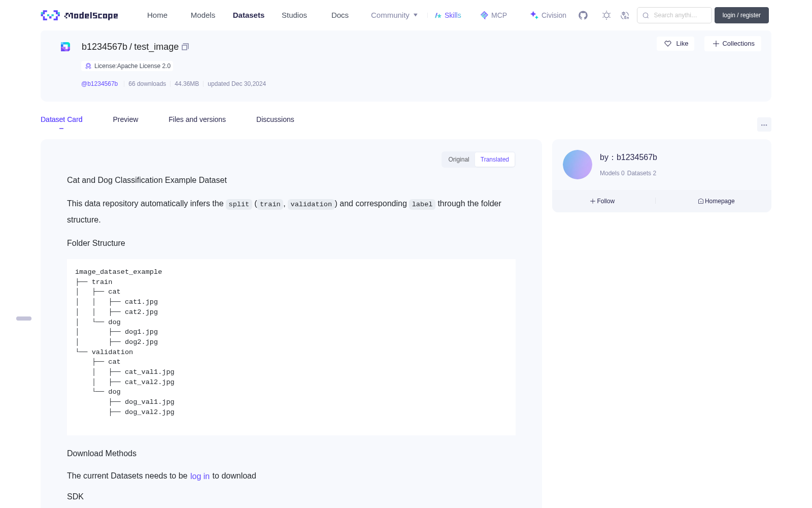Viewport: 812px width, 508px height.
Task: Open the MCP page
Action: click(x=494, y=15)
